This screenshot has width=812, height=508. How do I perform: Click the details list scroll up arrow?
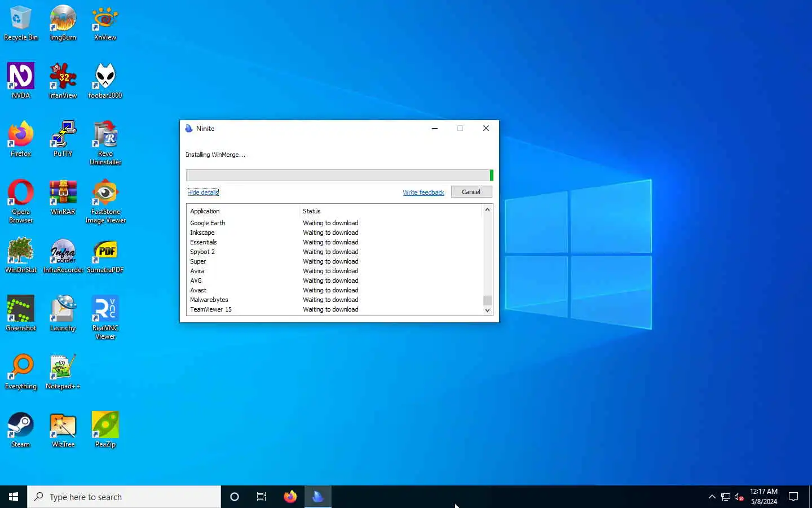488,209
